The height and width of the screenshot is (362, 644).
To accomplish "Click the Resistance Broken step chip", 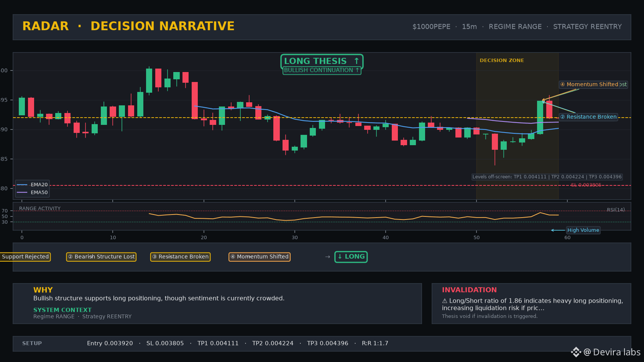I will point(180,257).
